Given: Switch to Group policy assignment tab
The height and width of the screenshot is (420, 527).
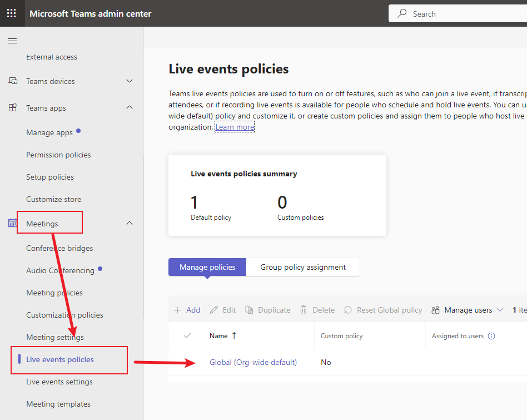Looking at the screenshot, I should [303, 267].
